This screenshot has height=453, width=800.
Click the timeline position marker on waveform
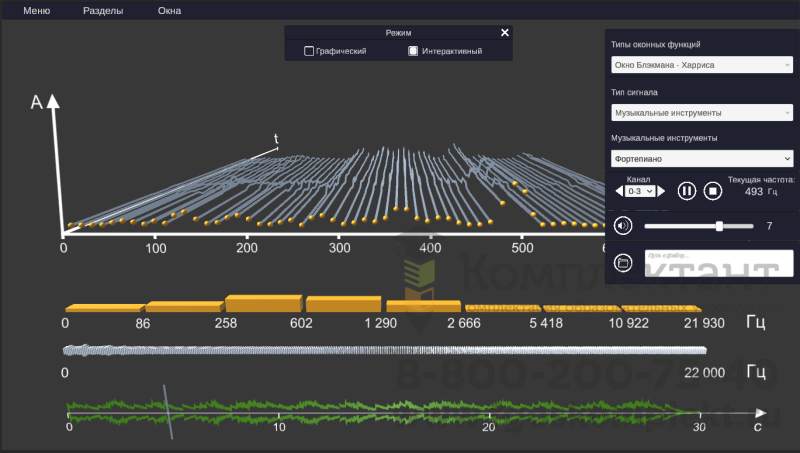coord(167,412)
